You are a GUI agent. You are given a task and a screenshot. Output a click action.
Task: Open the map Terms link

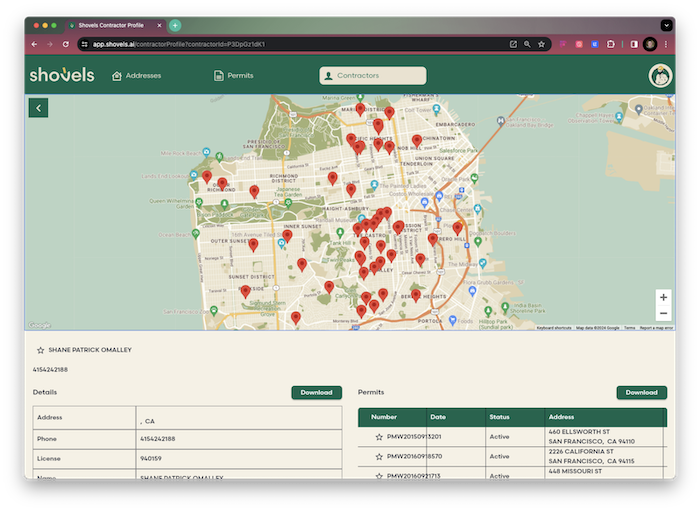629,328
